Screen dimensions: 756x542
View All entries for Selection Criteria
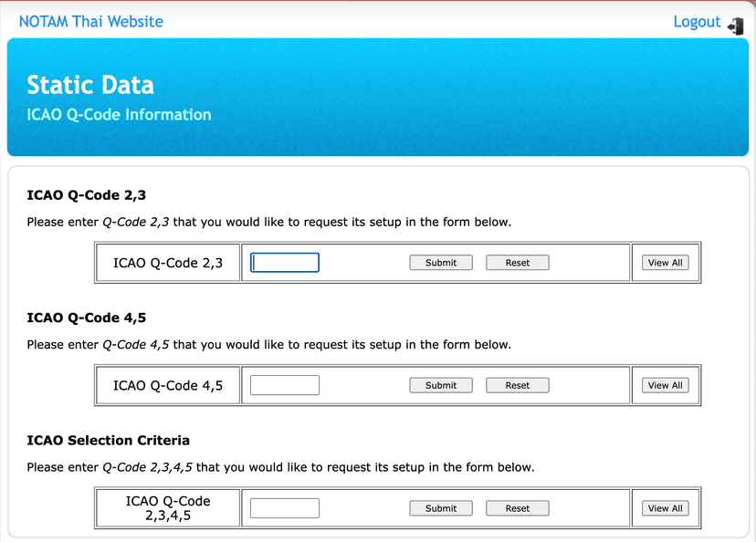pyautogui.click(x=665, y=508)
